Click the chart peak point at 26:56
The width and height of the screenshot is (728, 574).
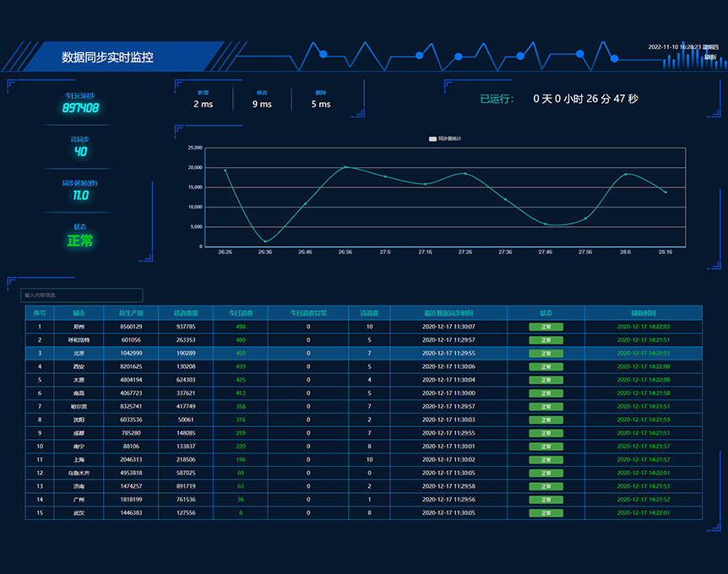coord(345,167)
